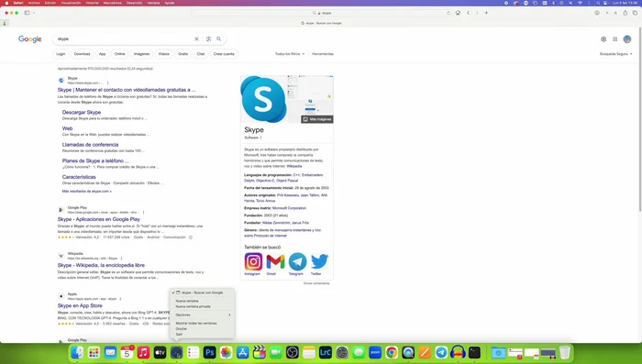
Task: Go back with Safari back arrow
Action: click(469, 13)
